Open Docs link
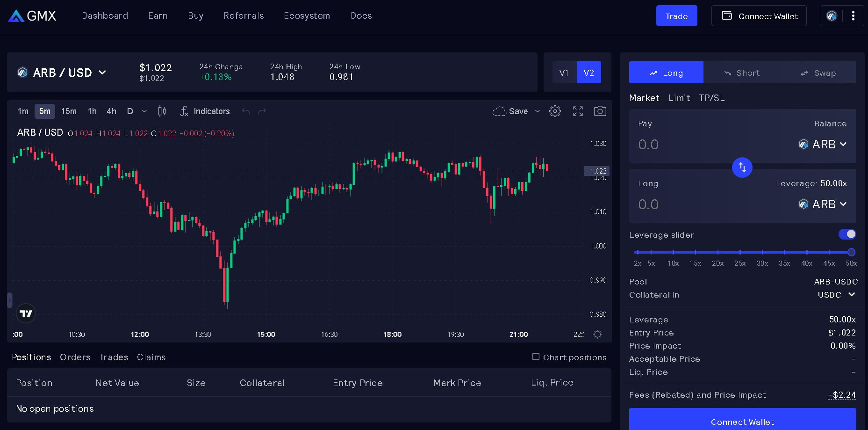 [x=361, y=16]
